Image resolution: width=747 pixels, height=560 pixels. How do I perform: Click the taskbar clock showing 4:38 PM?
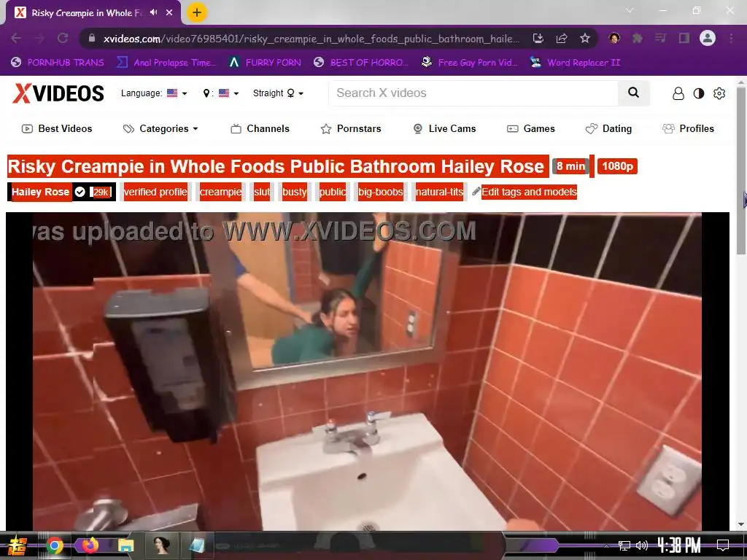[x=679, y=545]
